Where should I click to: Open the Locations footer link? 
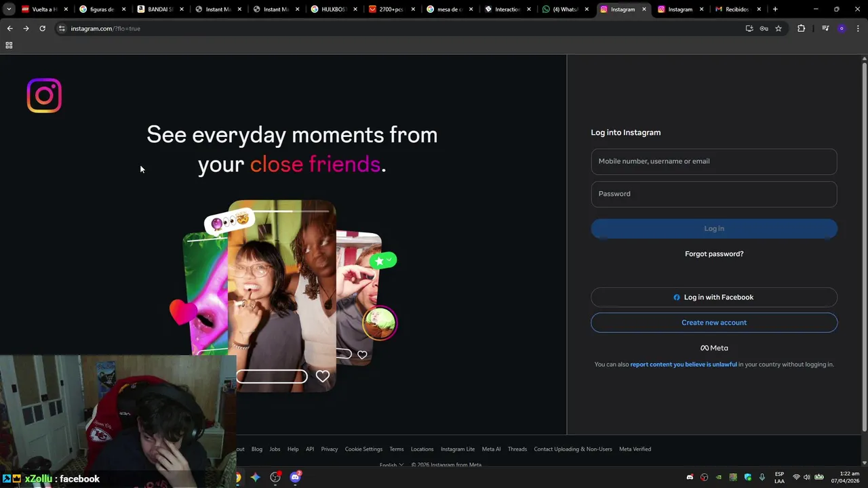pyautogui.click(x=422, y=449)
